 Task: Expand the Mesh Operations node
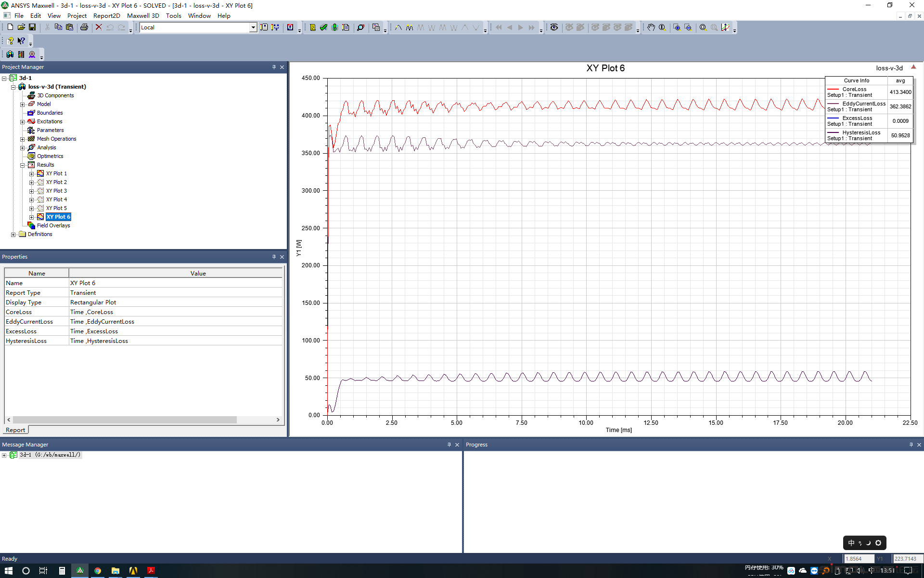click(x=22, y=139)
